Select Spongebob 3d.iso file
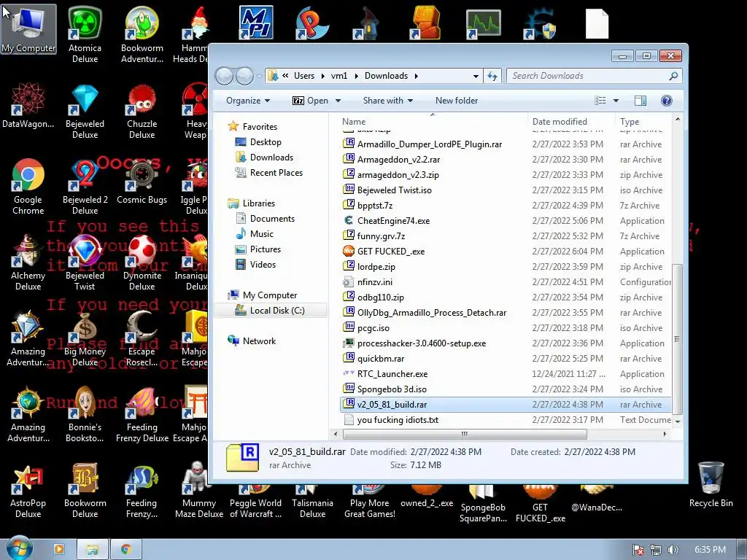Screen dimensions: 747x560 (x=392, y=389)
